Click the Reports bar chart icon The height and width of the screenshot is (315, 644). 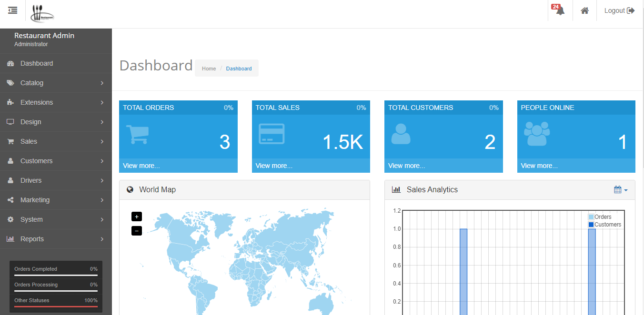(10, 239)
